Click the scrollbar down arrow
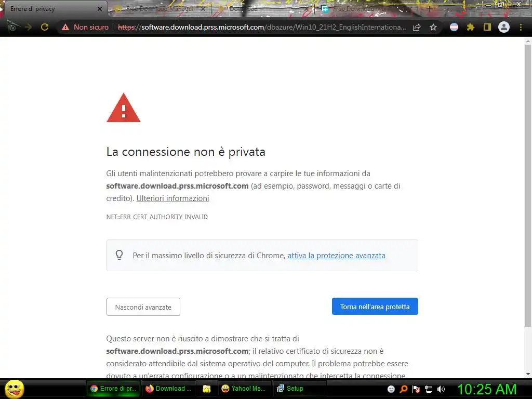The width and height of the screenshot is (532, 399). coord(528,374)
